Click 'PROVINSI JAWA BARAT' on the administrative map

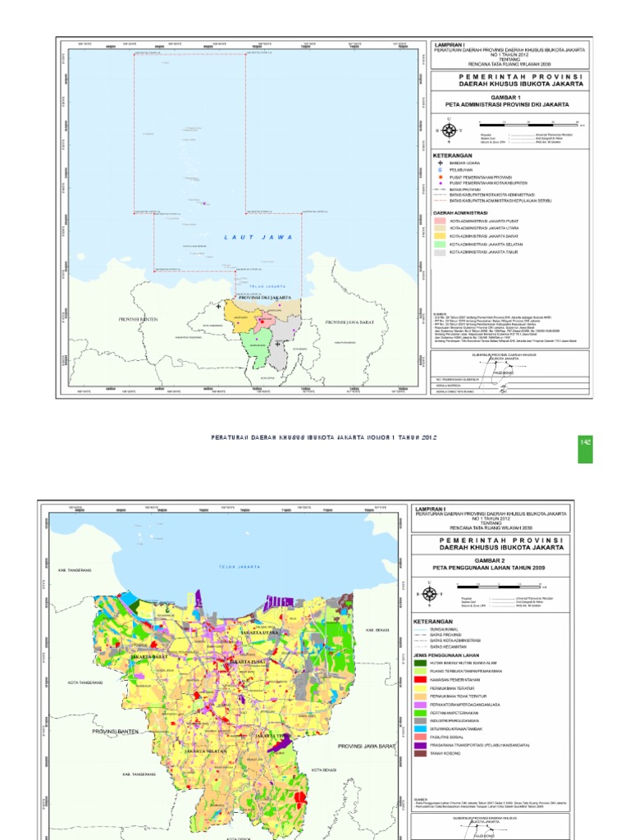[349, 322]
